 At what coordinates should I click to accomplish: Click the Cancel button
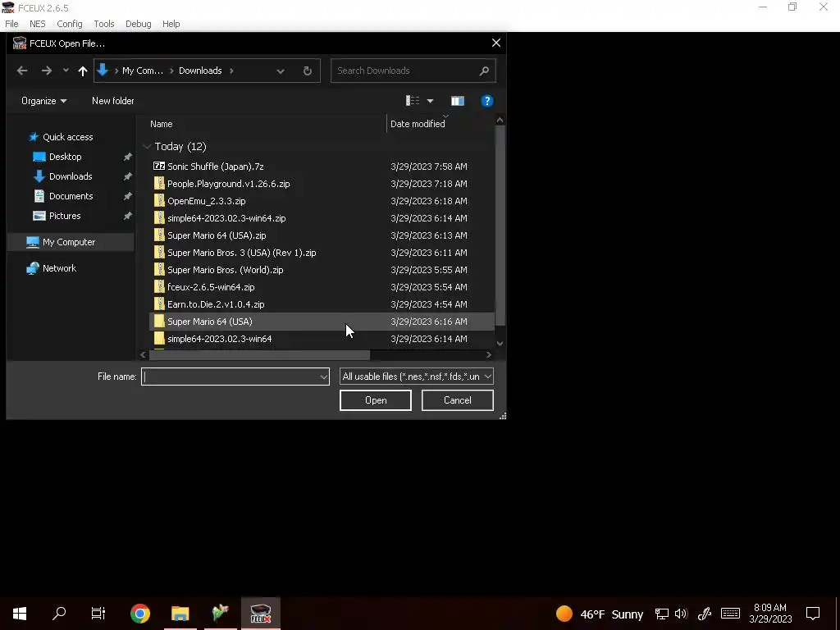point(458,400)
